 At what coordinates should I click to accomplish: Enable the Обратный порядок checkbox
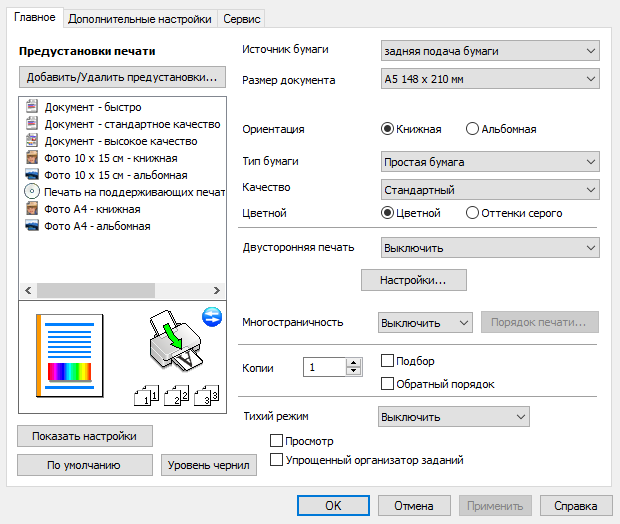[x=387, y=384]
